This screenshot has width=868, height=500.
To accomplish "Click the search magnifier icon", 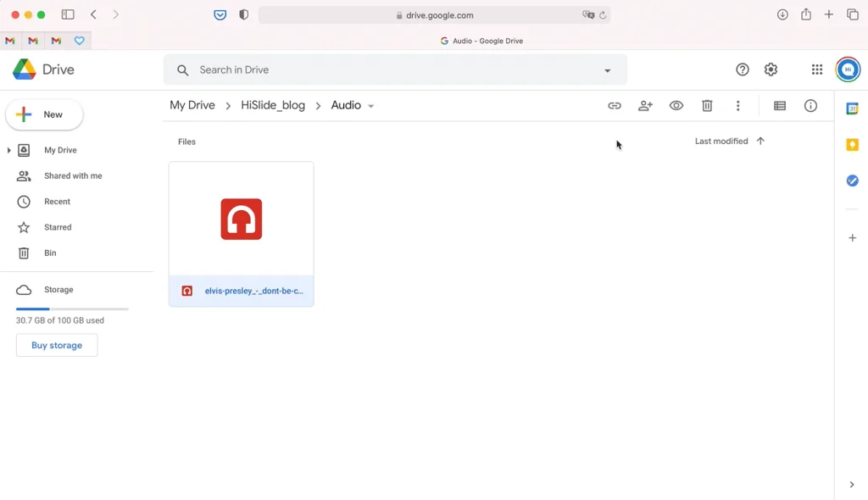I will tap(183, 69).
